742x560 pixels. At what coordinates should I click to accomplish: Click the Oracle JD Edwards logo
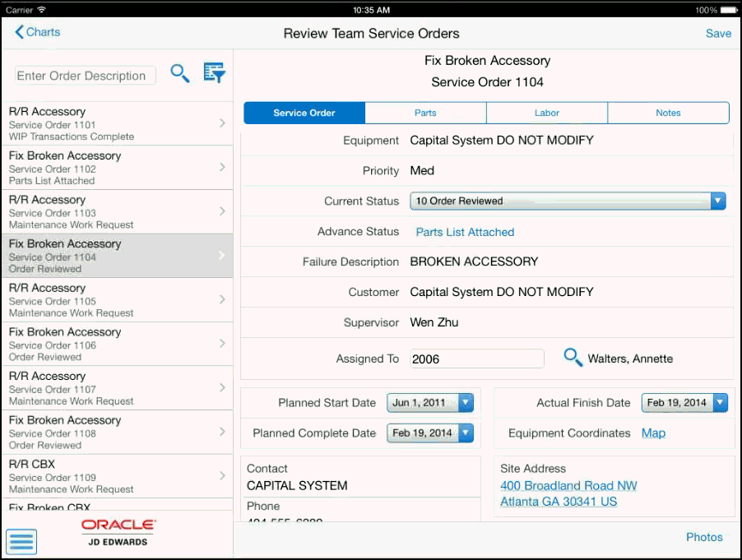click(118, 532)
